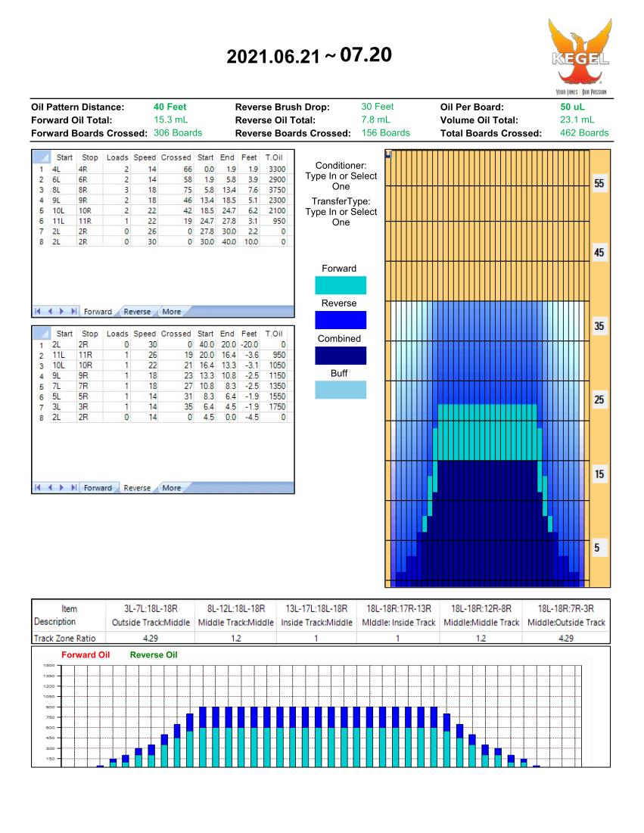Open Reverse tab in the reverse loads table

tap(137, 488)
